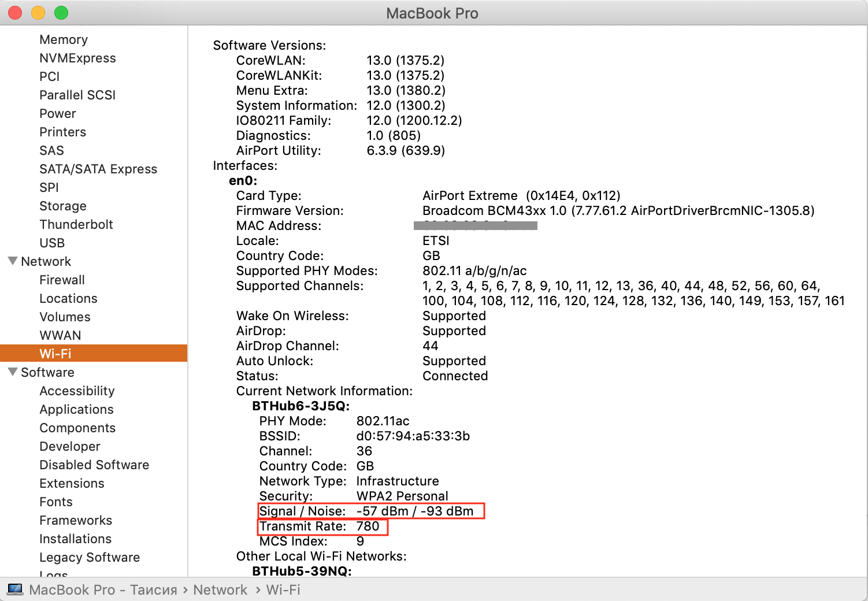This screenshot has height=601, width=868.
Task: Click 'Other Local Wi-Fi Networks:' heading
Action: [x=321, y=556]
